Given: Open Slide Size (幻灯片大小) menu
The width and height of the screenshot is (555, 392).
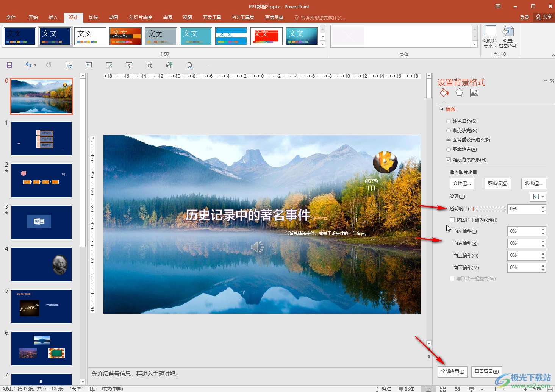Looking at the screenshot, I should 490,37.
